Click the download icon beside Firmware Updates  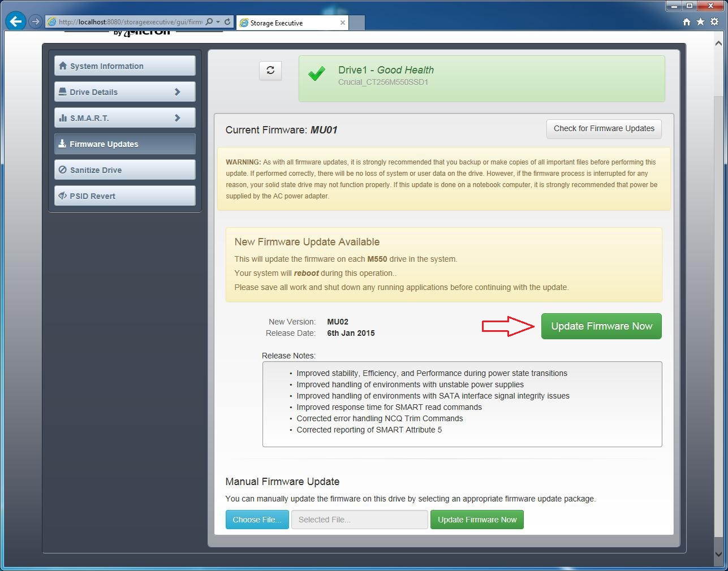tap(63, 144)
